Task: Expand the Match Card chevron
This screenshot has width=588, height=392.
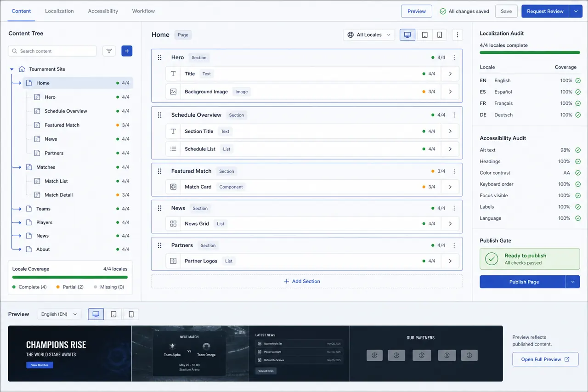Action: [x=450, y=187]
